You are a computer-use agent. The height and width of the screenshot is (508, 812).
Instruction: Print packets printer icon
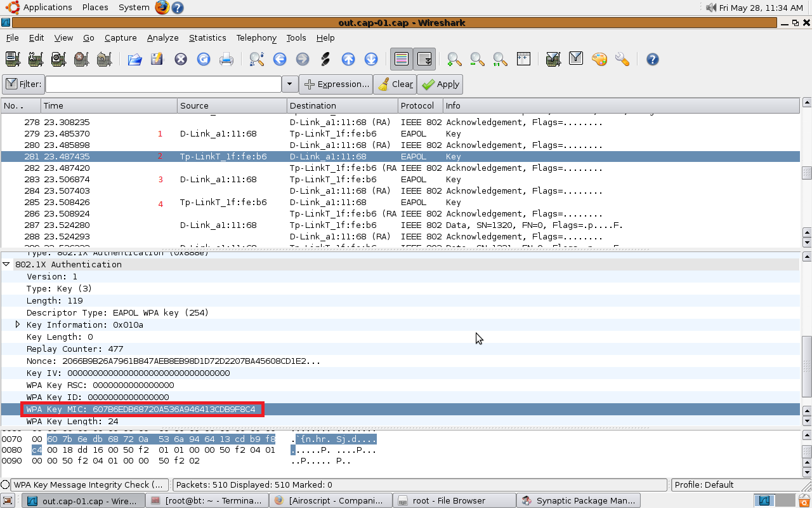(x=226, y=59)
